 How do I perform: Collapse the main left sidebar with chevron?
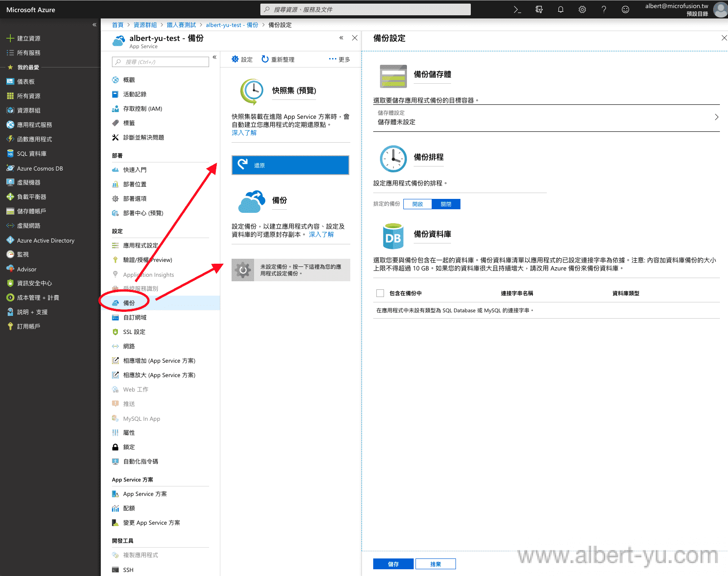tap(94, 25)
